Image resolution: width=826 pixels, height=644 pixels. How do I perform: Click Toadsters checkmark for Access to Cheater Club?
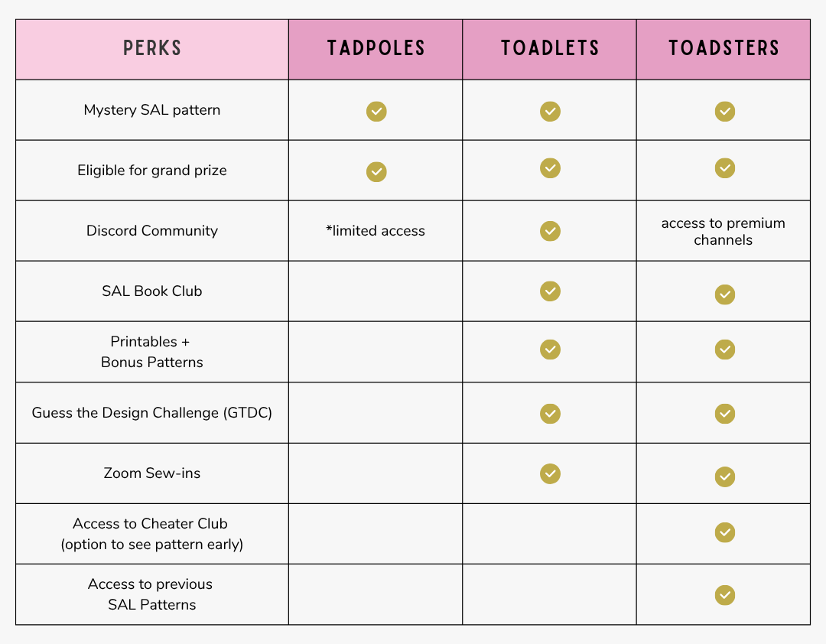724,532
